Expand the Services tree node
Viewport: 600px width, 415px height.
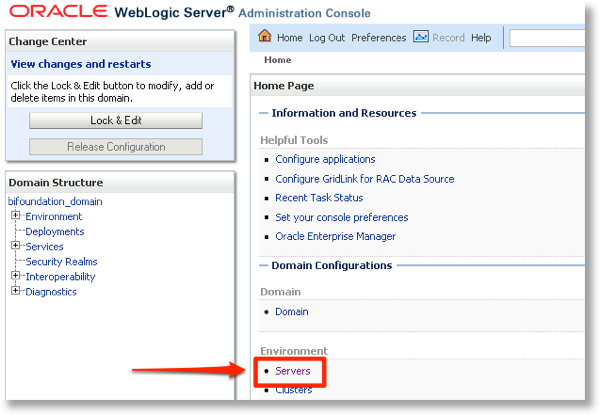pos(16,246)
